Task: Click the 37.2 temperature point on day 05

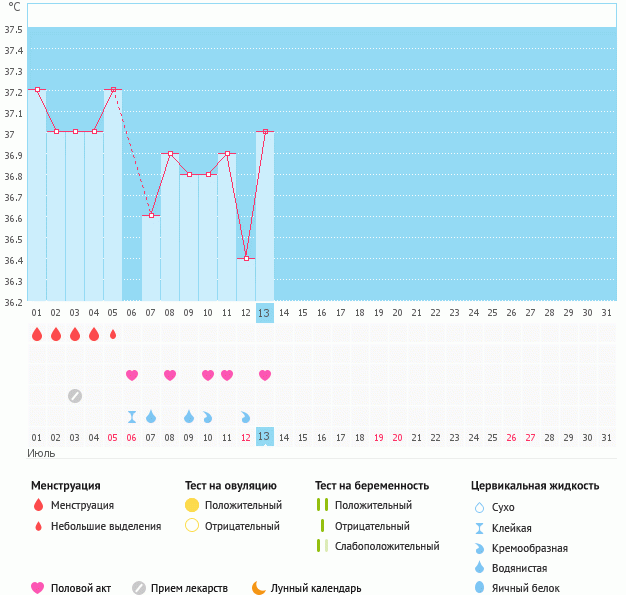Action: pos(113,89)
